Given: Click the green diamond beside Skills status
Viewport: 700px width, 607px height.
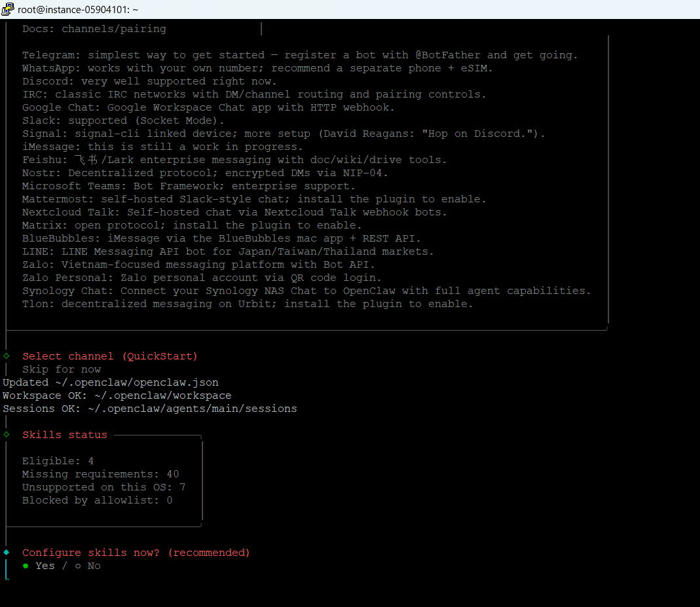Looking at the screenshot, I should (x=7, y=435).
